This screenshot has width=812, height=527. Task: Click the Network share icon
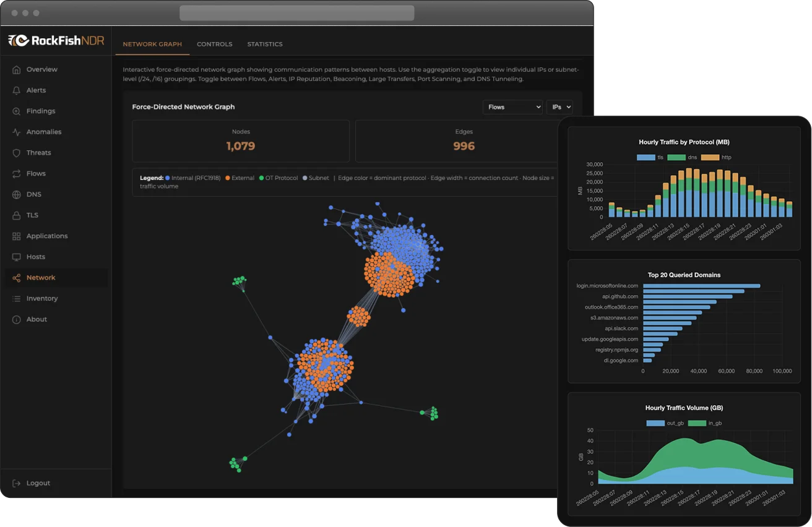point(17,277)
